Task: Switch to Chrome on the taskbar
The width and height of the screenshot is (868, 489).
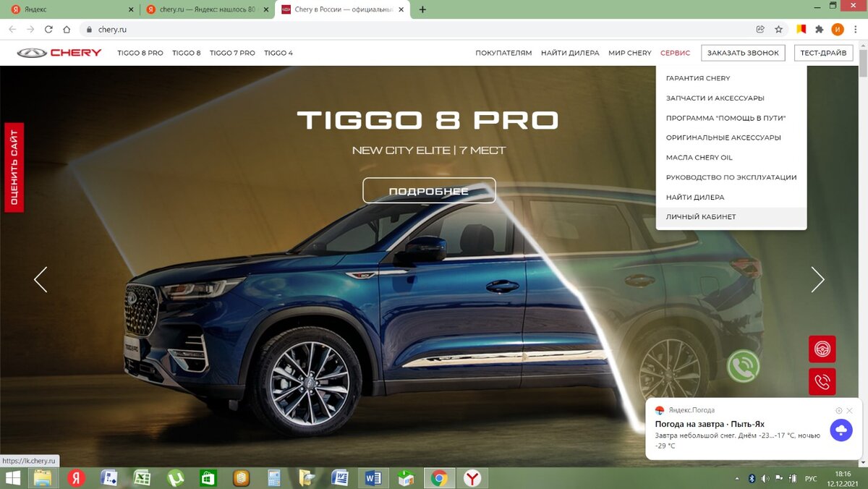Action: (x=439, y=477)
